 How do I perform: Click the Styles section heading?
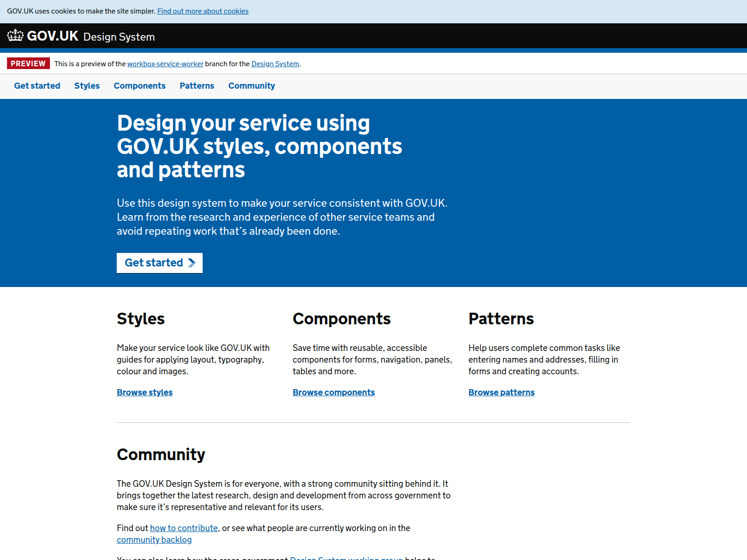point(141,319)
